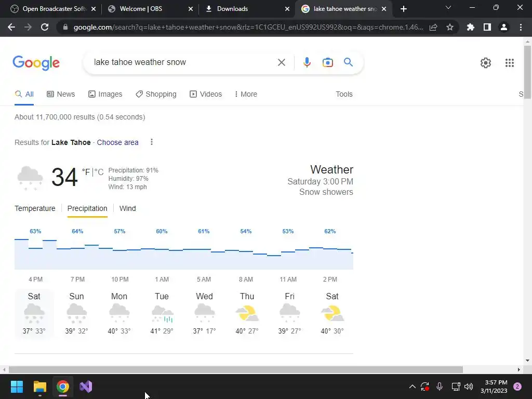The width and height of the screenshot is (532, 399).
Task: Open the tab search dropdown arrow
Action: tap(448, 7)
